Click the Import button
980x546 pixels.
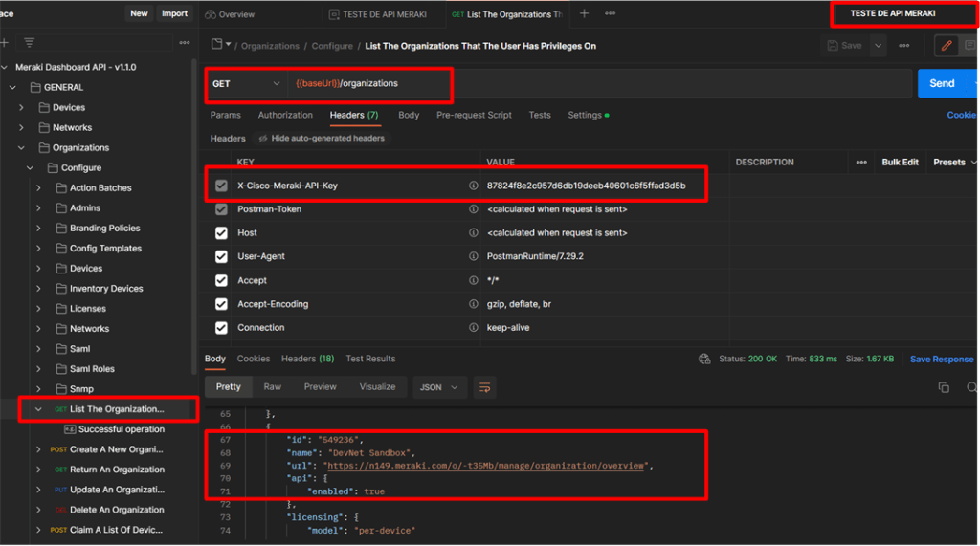pos(174,13)
